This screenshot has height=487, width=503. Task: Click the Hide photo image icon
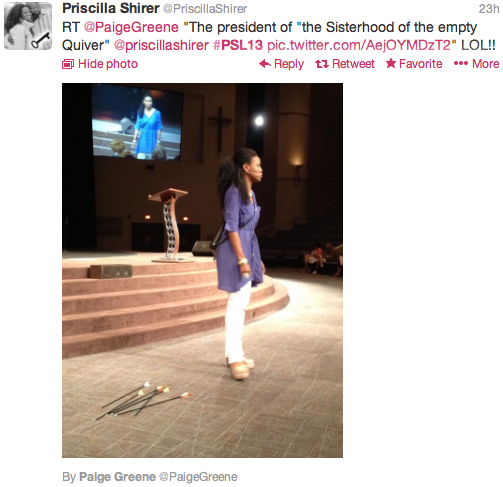pyautogui.click(x=68, y=64)
